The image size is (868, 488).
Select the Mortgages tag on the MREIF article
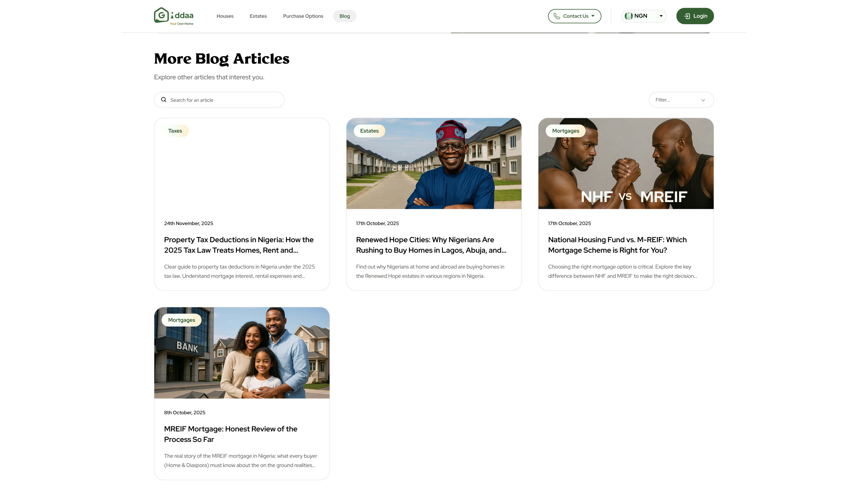pos(181,320)
